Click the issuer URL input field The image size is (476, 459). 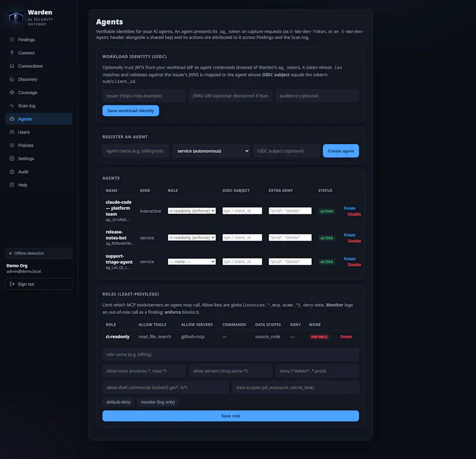coord(144,96)
